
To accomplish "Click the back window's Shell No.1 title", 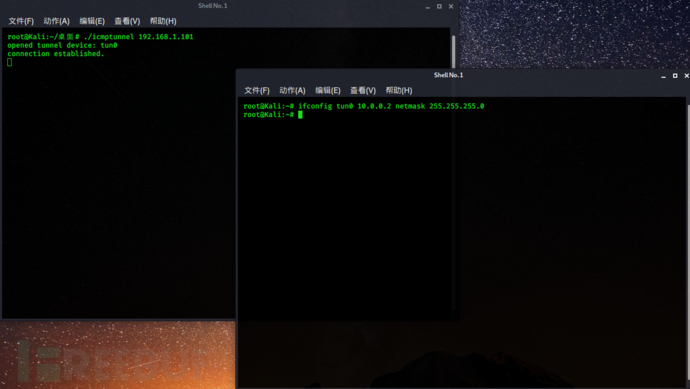I will (213, 6).
